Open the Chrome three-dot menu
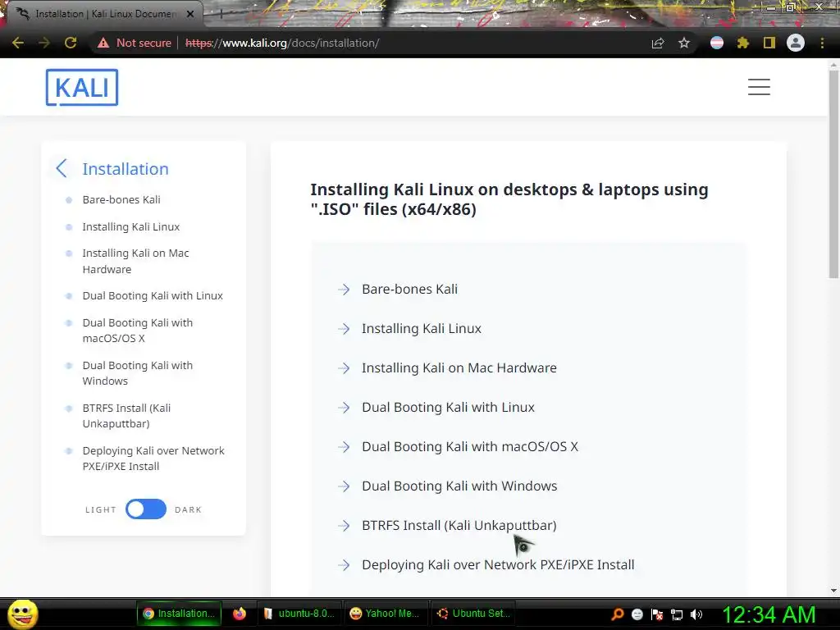 [x=822, y=43]
